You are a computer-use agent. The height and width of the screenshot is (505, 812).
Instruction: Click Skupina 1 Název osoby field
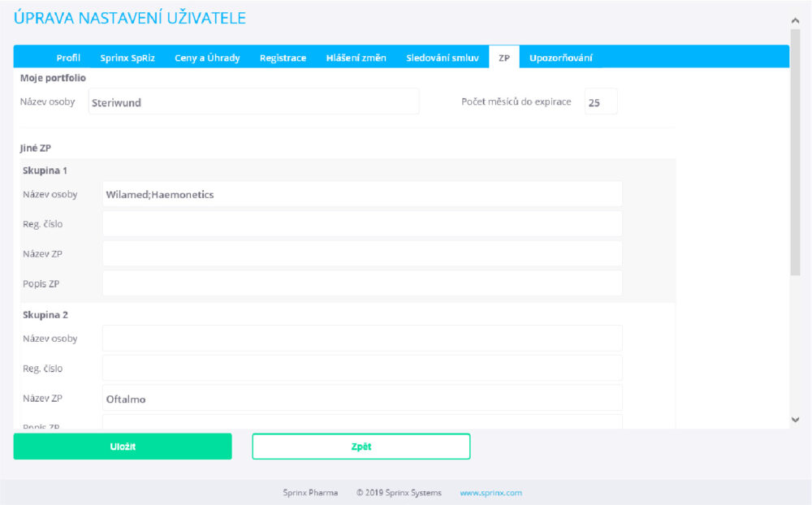(x=362, y=194)
